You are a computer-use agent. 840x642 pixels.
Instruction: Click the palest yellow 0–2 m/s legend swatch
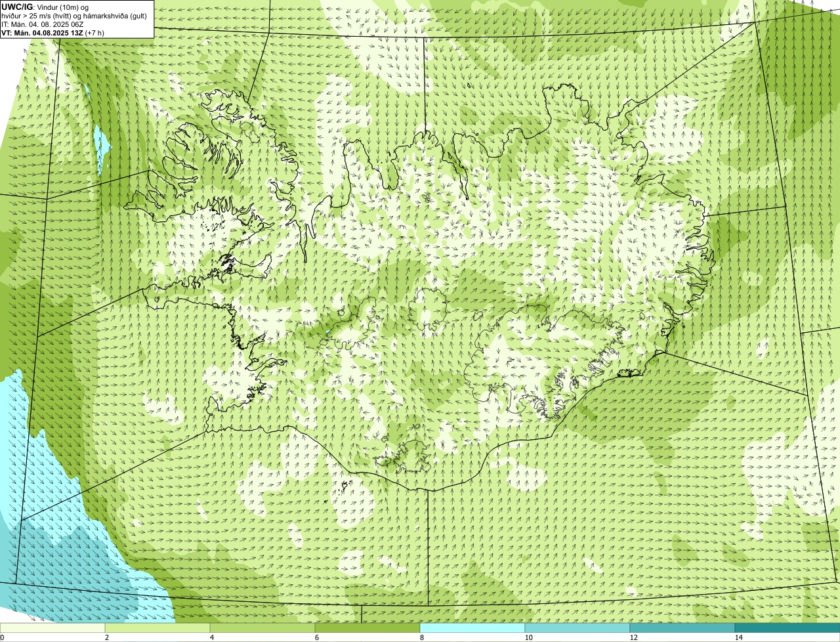coord(52,628)
